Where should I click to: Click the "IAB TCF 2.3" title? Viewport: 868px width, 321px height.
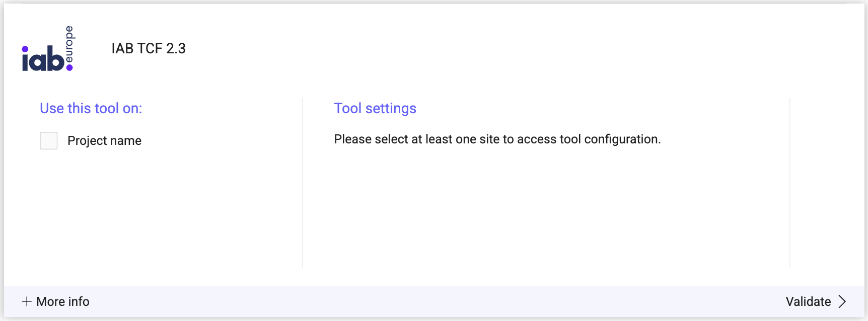149,48
